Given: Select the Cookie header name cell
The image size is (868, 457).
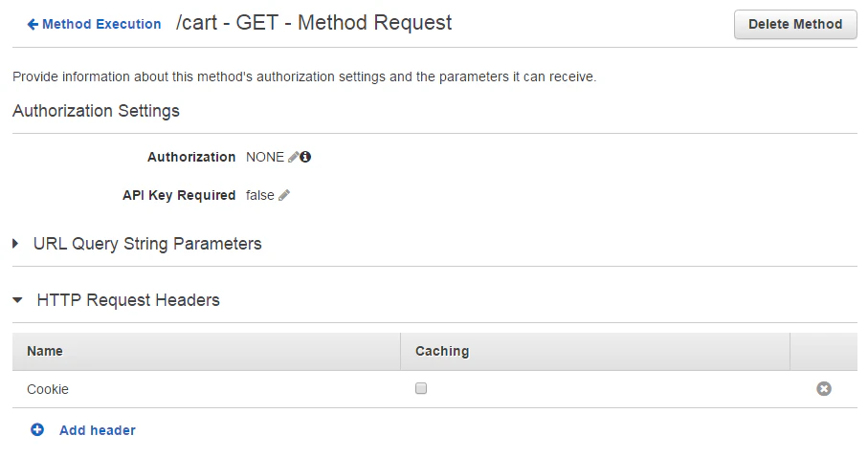Looking at the screenshot, I should pyautogui.click(x=48, y=389).
